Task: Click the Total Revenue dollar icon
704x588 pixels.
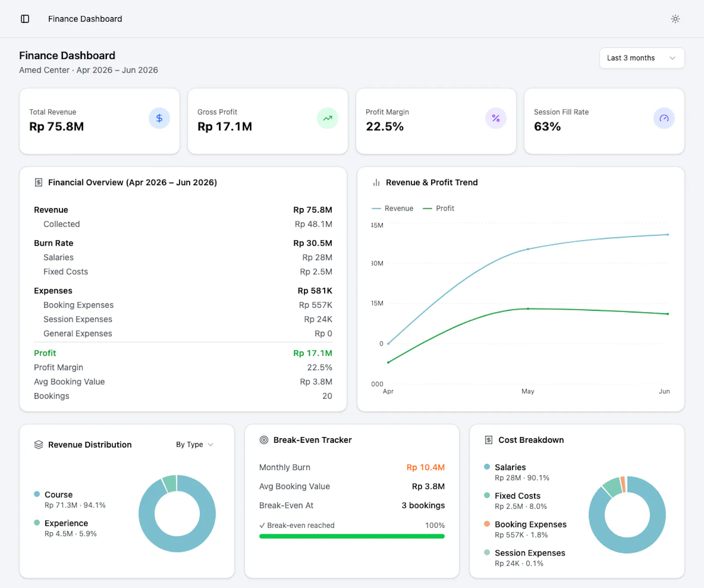Action: (x=159, y=118)
